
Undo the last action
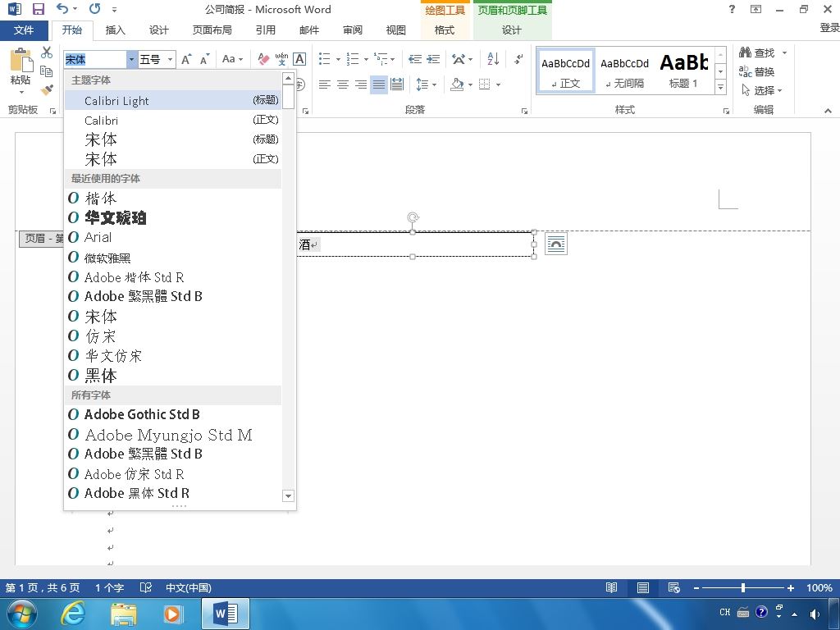click(62, 9)
